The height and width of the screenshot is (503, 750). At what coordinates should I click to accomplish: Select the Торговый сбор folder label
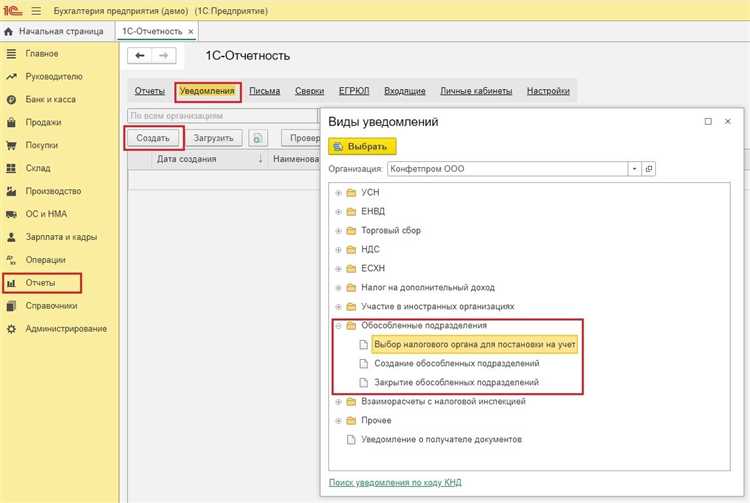[x=391, y=230]
